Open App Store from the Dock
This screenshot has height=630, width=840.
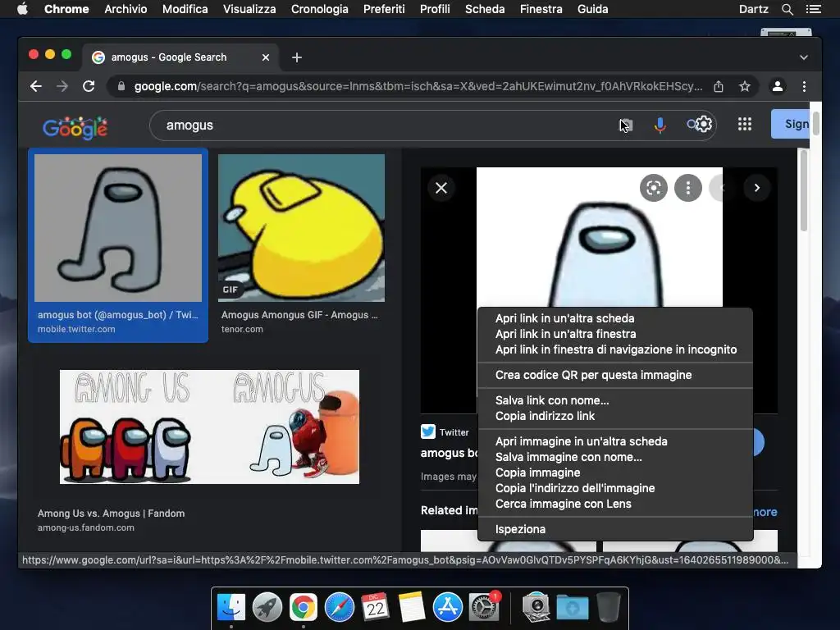tap(448, 608)
